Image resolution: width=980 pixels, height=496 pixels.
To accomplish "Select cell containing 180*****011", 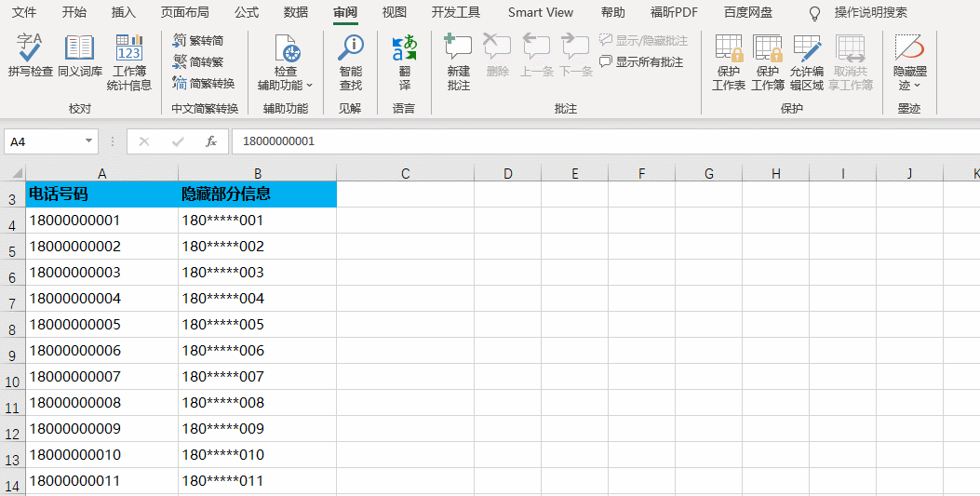I will point(258,481).
